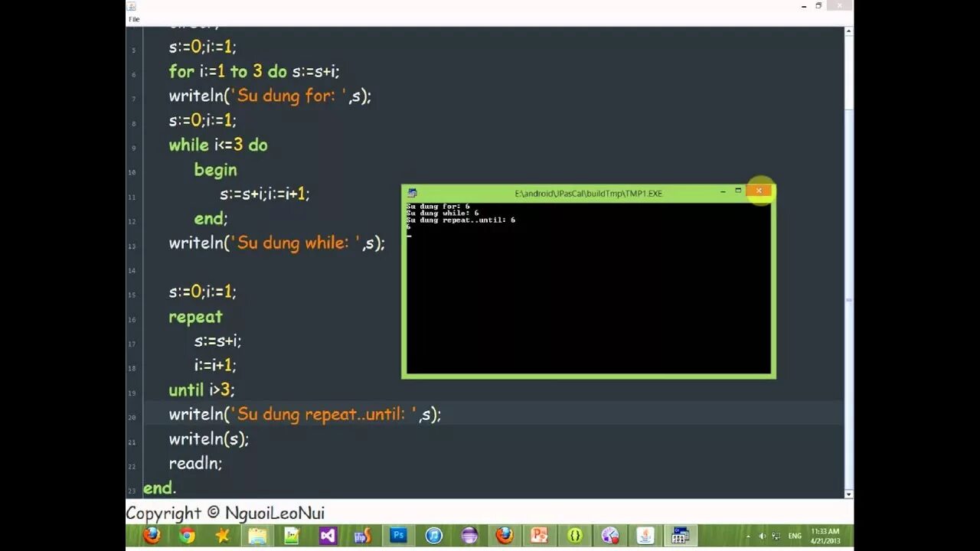Click the 'readln;' line
980x551 pixels.
(x=195, y=463)
